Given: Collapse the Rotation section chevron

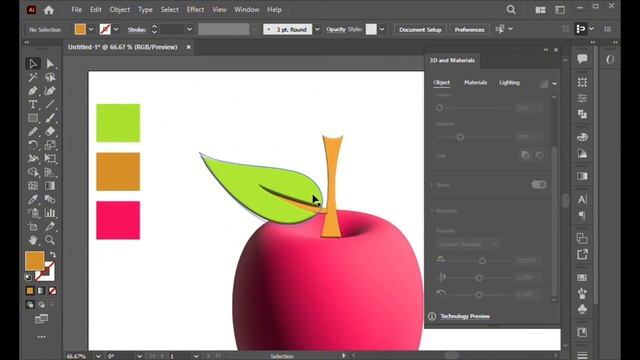Looking at the screenshot, I should coord(432,211).
